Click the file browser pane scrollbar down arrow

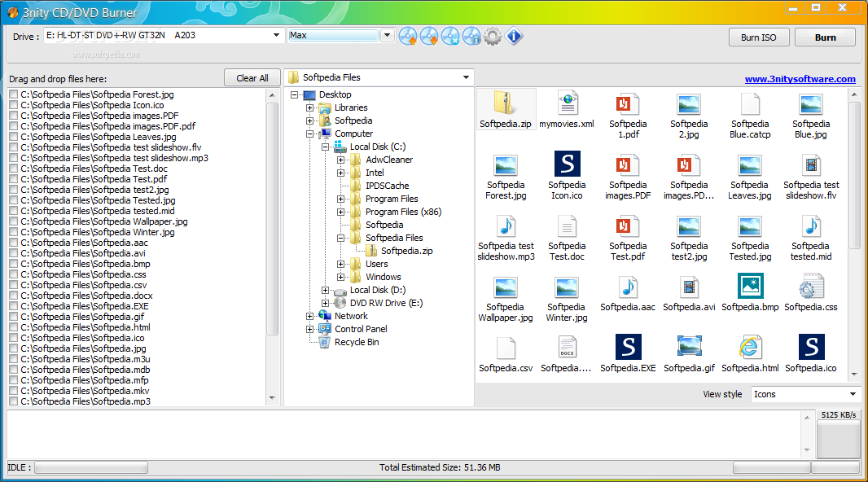point(854,375)
